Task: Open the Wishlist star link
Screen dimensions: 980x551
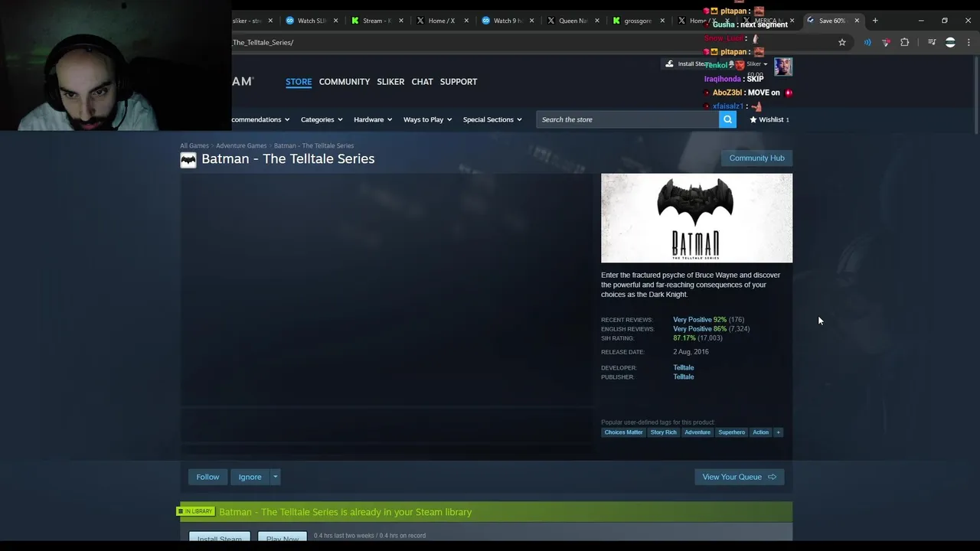Action: point(769,119)
